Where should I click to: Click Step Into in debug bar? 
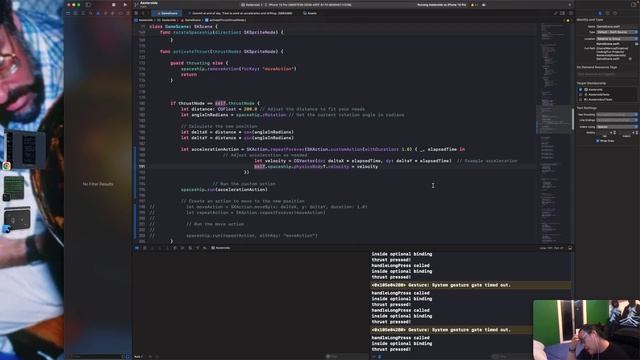click(167, 248)
